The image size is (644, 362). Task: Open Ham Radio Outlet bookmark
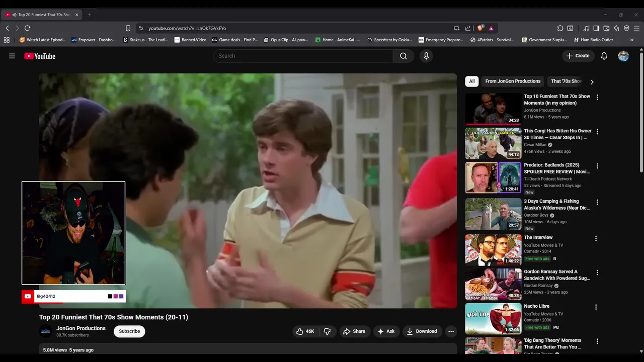point(593,40)
